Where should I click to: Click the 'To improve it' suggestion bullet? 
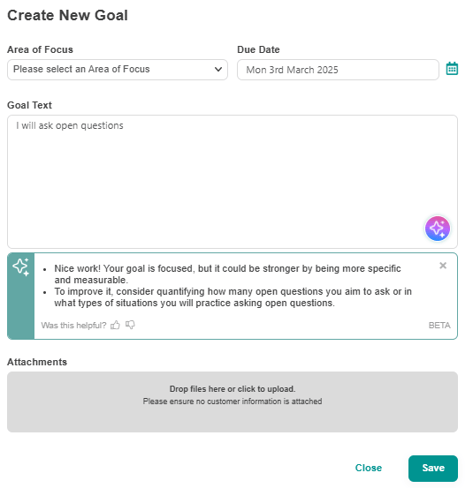point(233,297)
